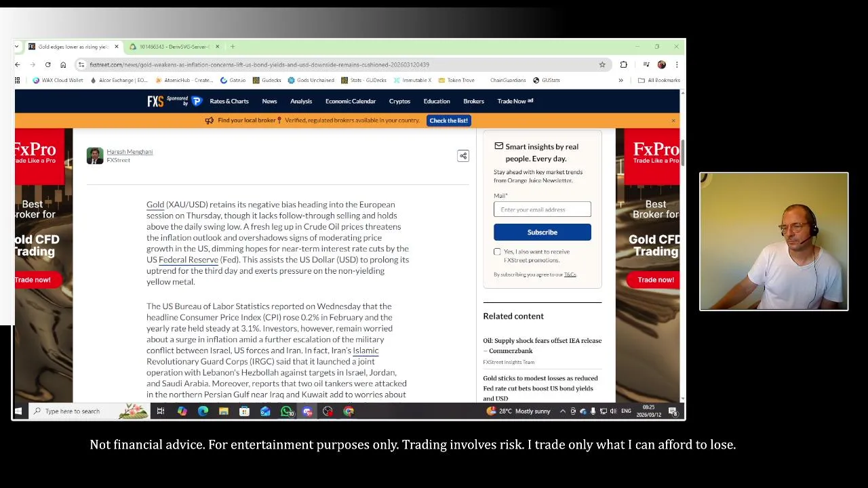Open the News menu

tap(269, 101)
